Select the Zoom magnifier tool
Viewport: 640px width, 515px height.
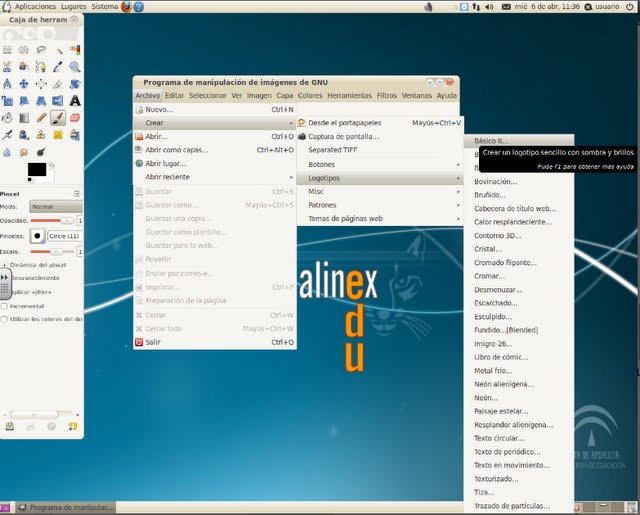coord(75,67)
